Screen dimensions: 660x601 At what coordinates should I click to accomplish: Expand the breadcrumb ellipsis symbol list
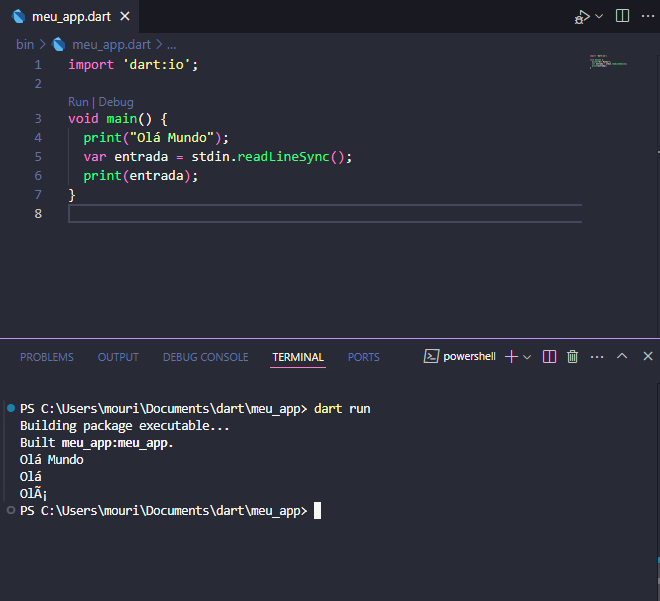pos(172,45)
